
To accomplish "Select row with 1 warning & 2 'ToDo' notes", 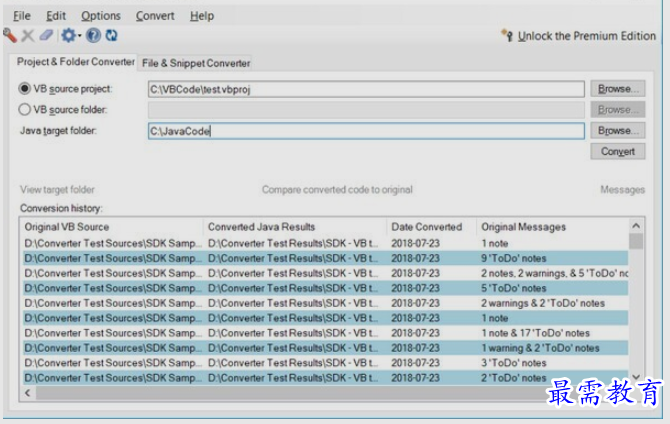I will (326, 348).
